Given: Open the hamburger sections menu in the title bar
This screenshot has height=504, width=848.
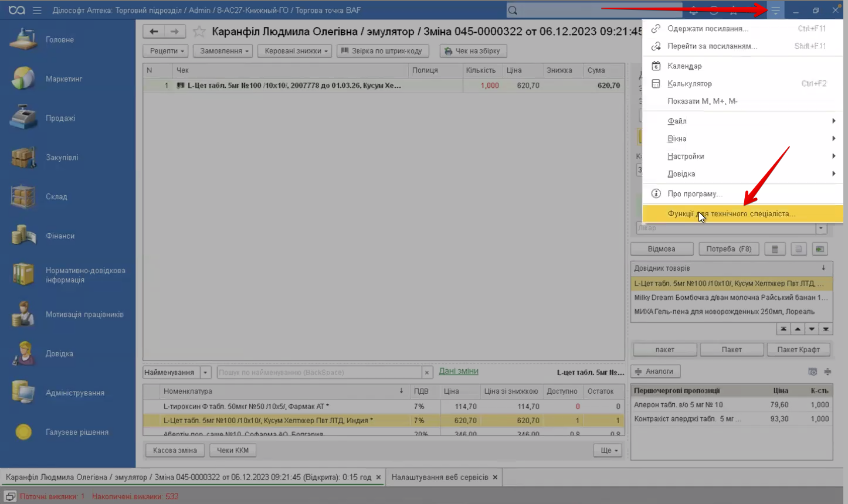Looking at the screenshot, I should tap(37, 11).
